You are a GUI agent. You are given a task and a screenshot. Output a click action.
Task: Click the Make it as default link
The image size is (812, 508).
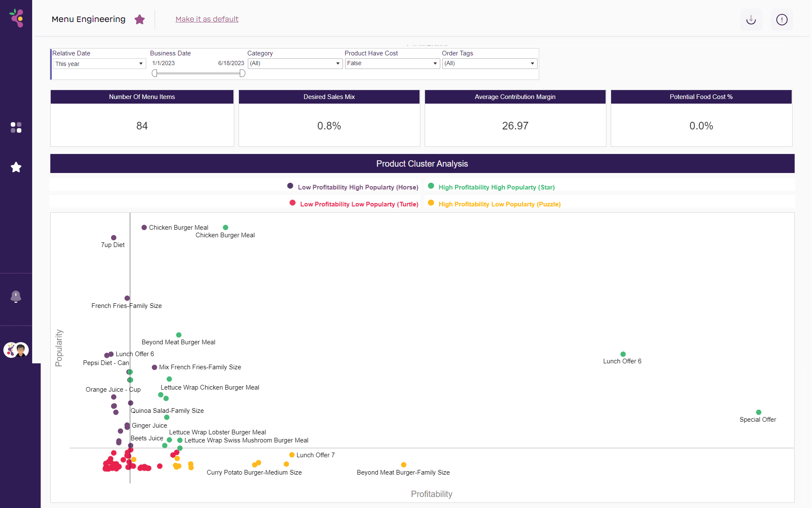point(207,19)
